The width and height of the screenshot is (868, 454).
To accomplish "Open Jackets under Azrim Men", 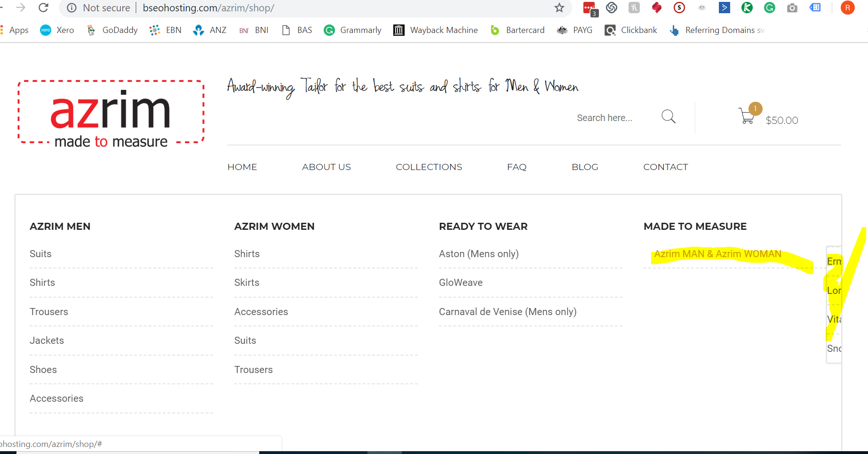I will [x=47, y=340].
